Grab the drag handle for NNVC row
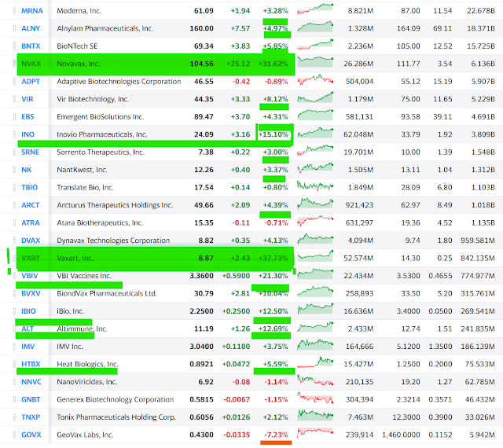Screen dimensions: 503x448 coord(14,381)
